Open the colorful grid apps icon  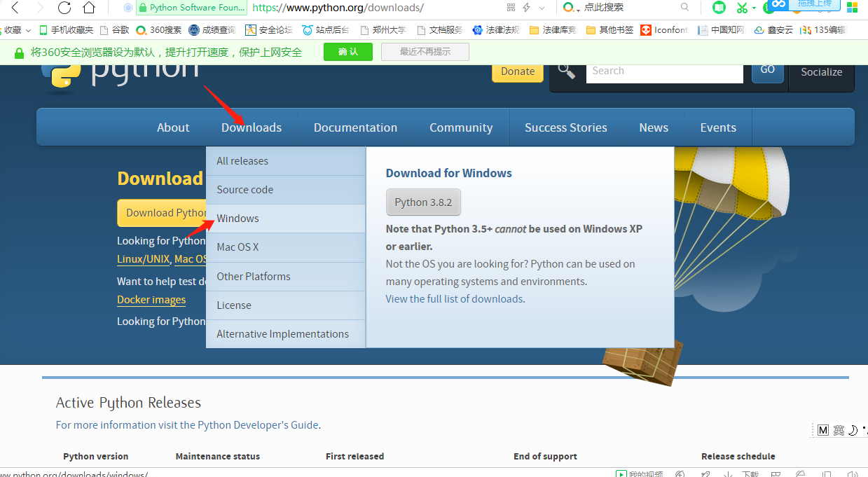[852, 8]
